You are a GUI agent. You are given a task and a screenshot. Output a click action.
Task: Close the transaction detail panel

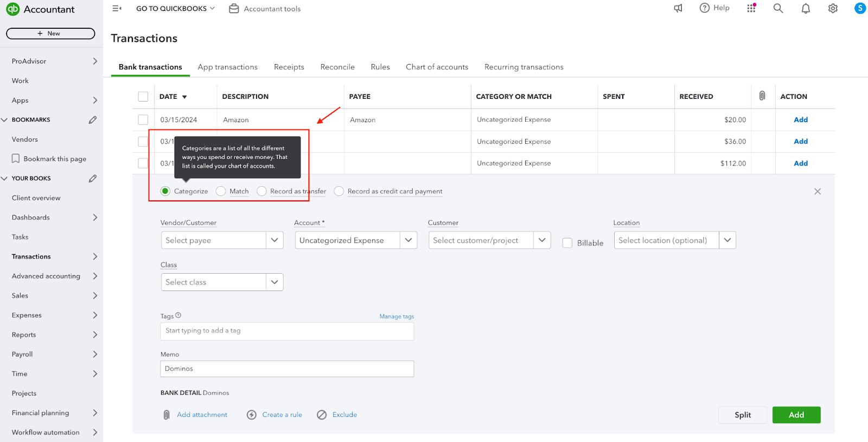coord(818,191)
